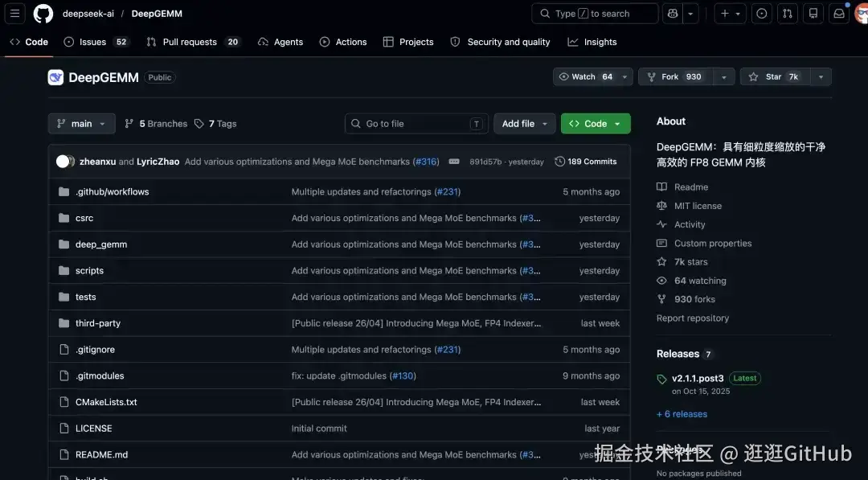868x480 pixels.
Task: Click the folder icon of csrc
Action: pyautogui.click(x=63, y=218)
